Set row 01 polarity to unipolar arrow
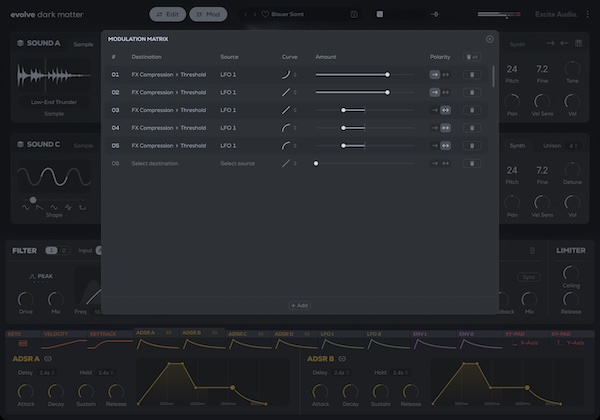The width and height of the screenshot is (600, 420). (435, 75)
